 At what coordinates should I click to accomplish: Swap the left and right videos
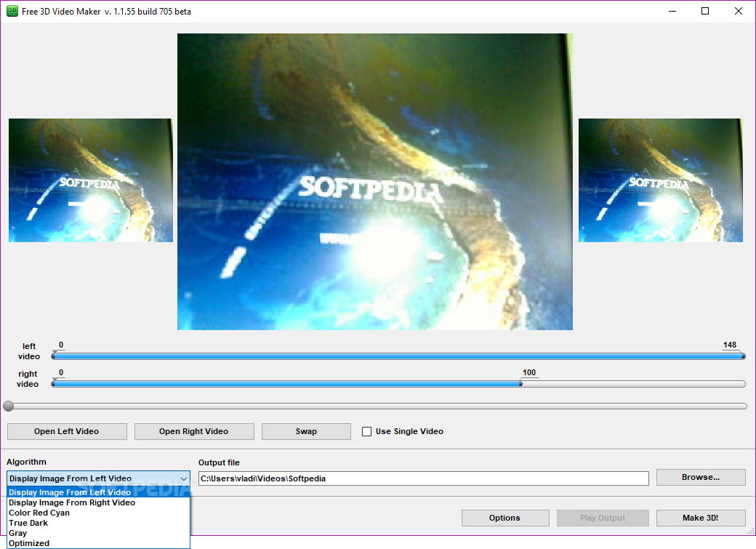click(x=306, y=431)
